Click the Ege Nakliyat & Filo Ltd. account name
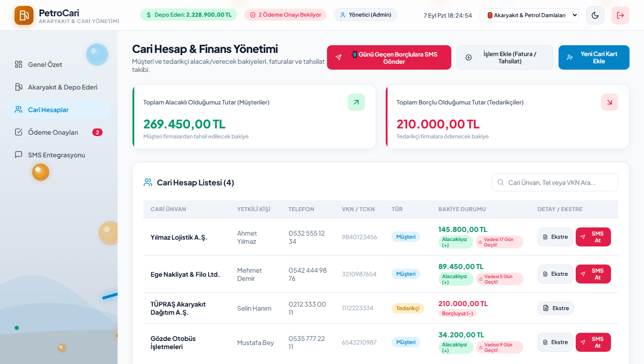 (x=185, y=274)
